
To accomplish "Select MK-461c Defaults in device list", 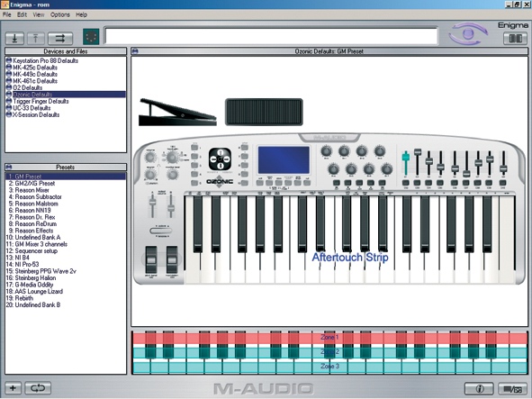I will 35,81.
